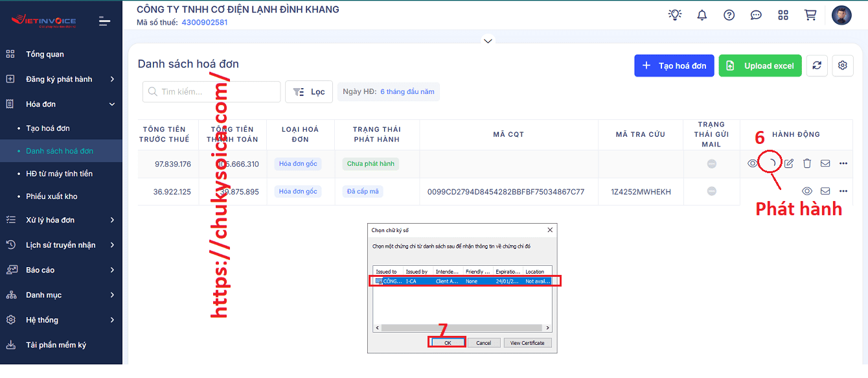Focus the Tìm kiếm search field

click(212, 92)
